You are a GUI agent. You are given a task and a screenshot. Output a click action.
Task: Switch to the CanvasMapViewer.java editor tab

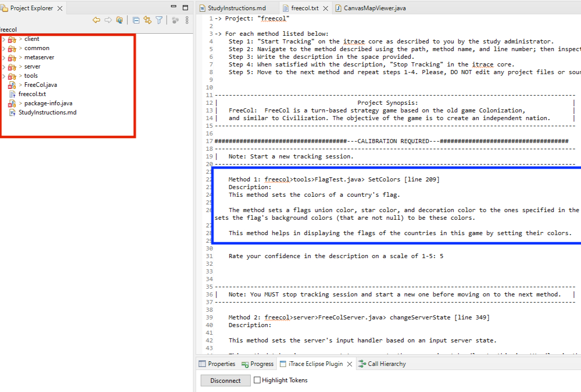[x=374, y=8]
